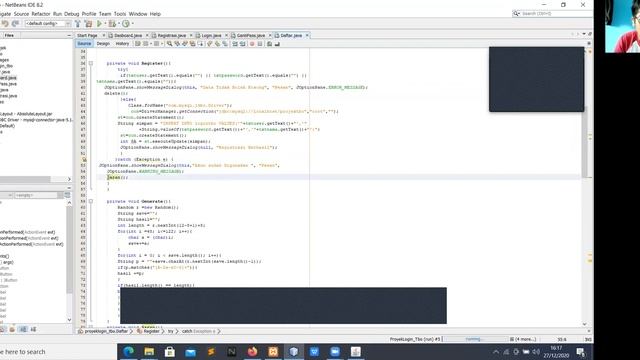Click the Search field at top right

click(553, 13)
